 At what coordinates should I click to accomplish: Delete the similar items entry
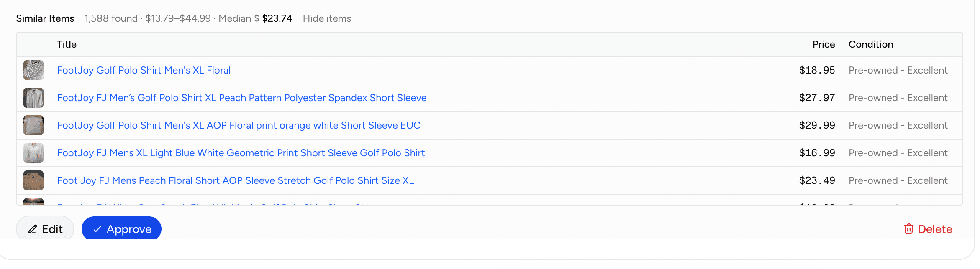click(x=927, y=229)
